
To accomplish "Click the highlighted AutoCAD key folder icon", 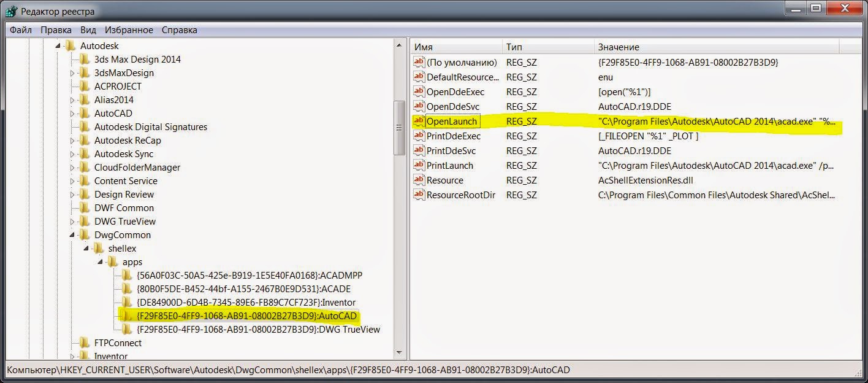I will click(x=127, y=316).
